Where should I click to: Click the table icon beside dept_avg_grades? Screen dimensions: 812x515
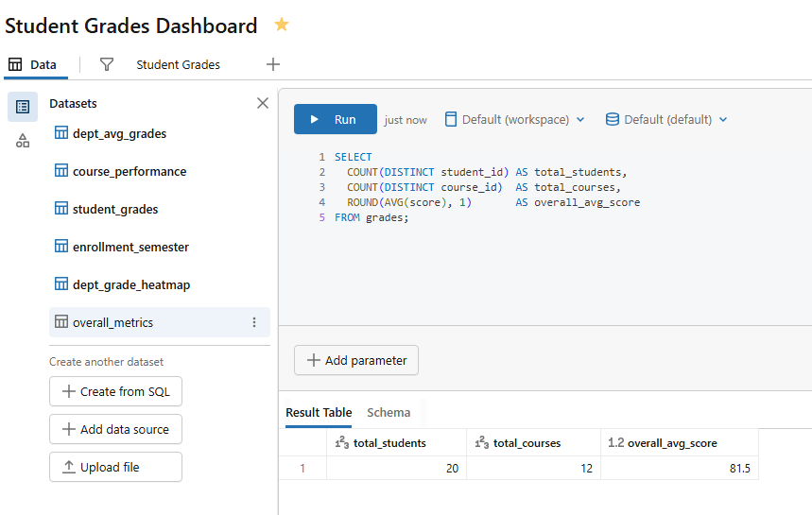(x=61, y=132)
